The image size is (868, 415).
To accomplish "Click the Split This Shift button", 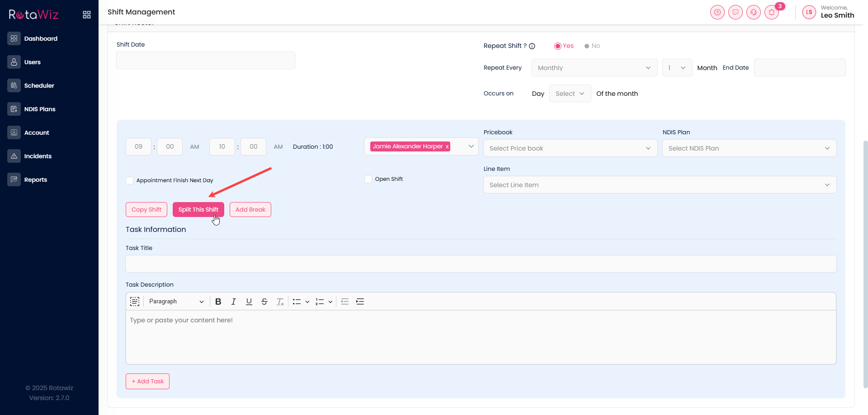I will (198, 210).
